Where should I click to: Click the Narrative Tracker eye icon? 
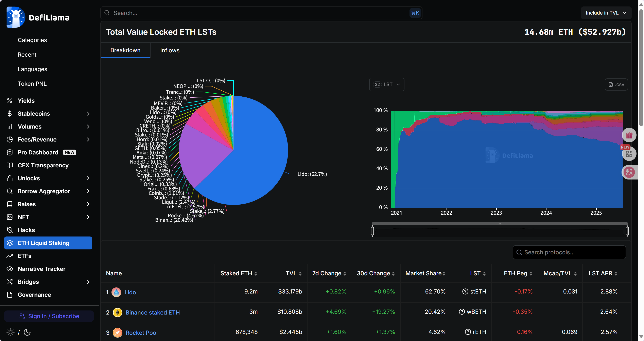click(x=10, y=269)
